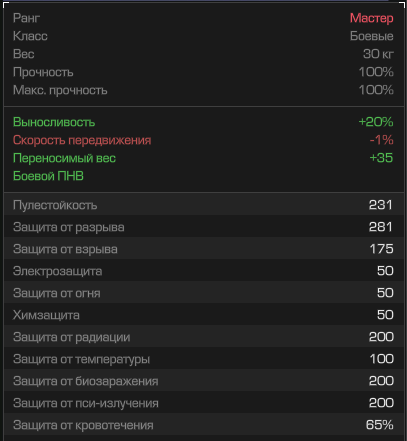
Task: Select the Прочность 100% row
Action: click(203, 72)
